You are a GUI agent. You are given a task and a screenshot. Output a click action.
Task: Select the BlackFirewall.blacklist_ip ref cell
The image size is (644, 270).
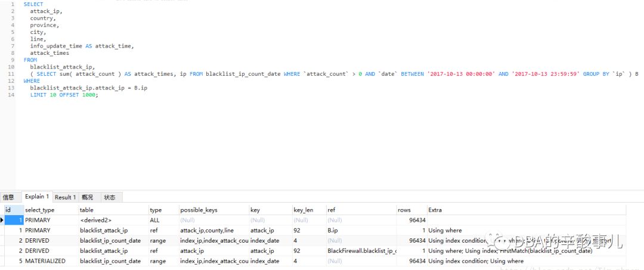click(x=362, y=251)
